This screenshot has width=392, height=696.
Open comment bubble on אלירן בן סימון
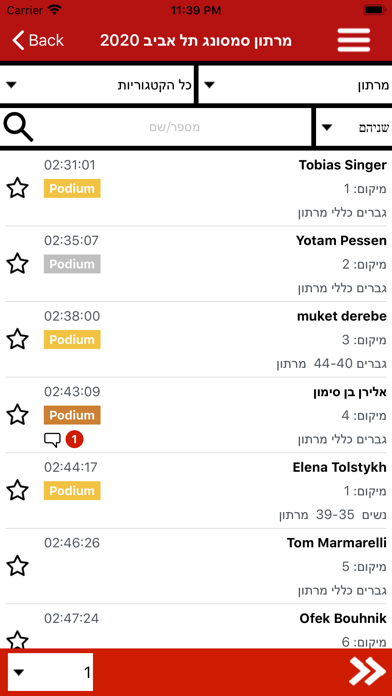[x=52, y=440]
